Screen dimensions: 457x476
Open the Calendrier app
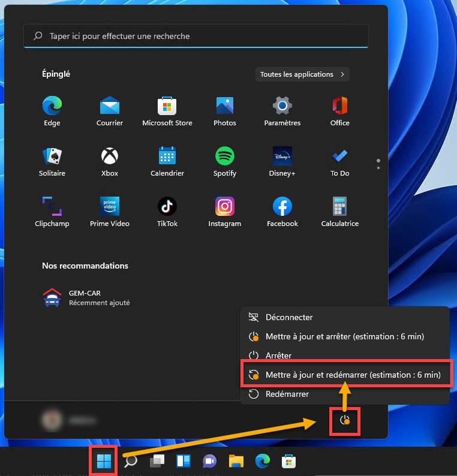tap(167, 161)
